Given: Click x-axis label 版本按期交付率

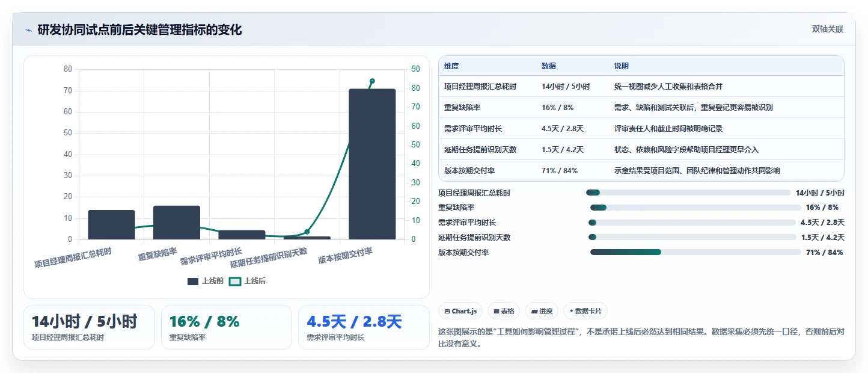Looking at the screenshot, I should (x=346, y=256).
